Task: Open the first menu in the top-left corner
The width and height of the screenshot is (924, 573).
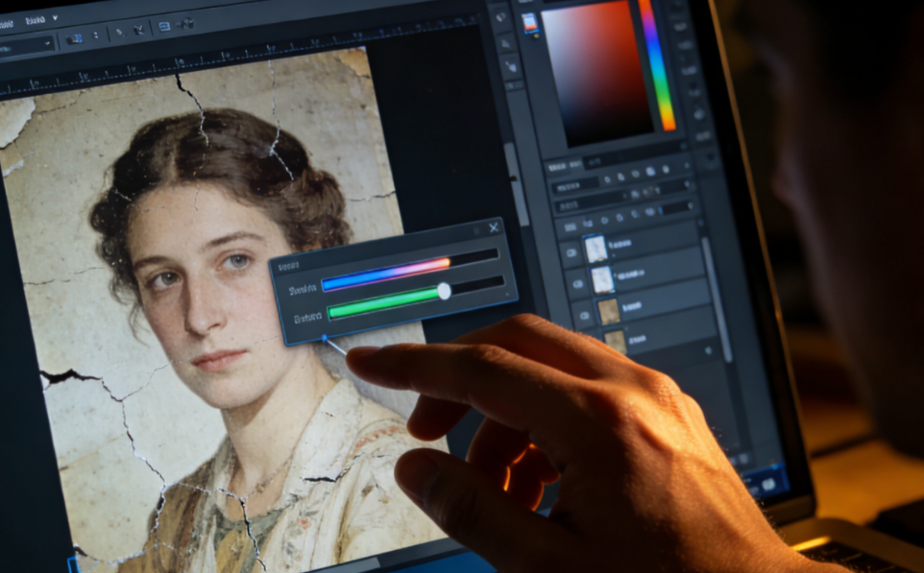Action: coord(7,21)
